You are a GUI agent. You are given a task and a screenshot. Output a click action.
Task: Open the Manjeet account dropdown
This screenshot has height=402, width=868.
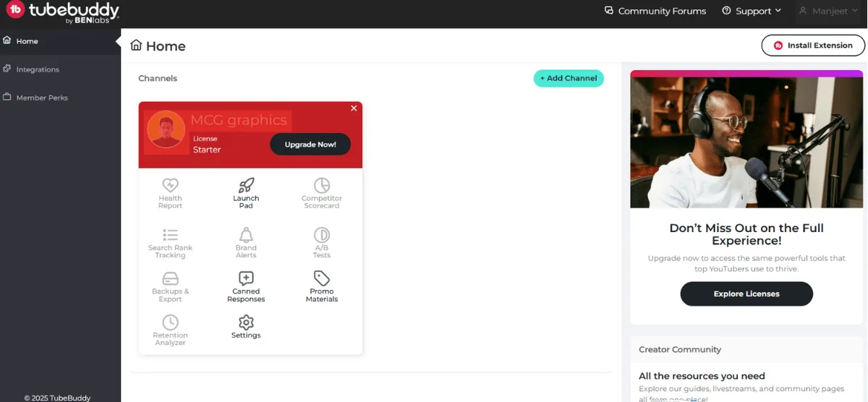830,12
